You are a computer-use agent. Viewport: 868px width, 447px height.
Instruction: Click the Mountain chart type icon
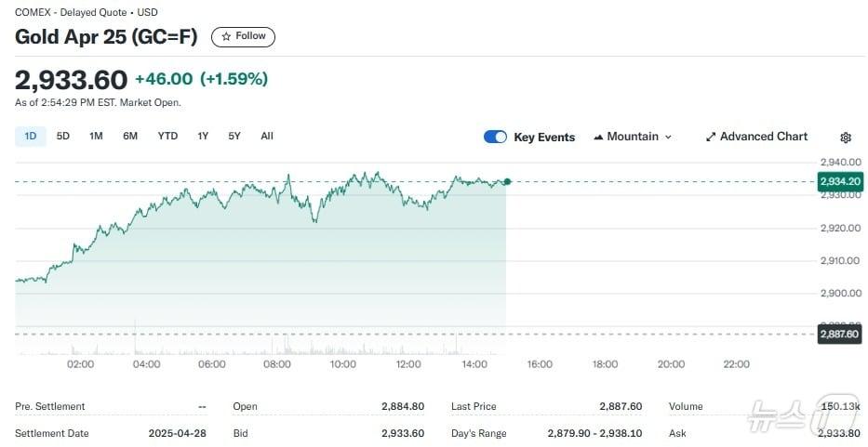[x=598, y=137]
